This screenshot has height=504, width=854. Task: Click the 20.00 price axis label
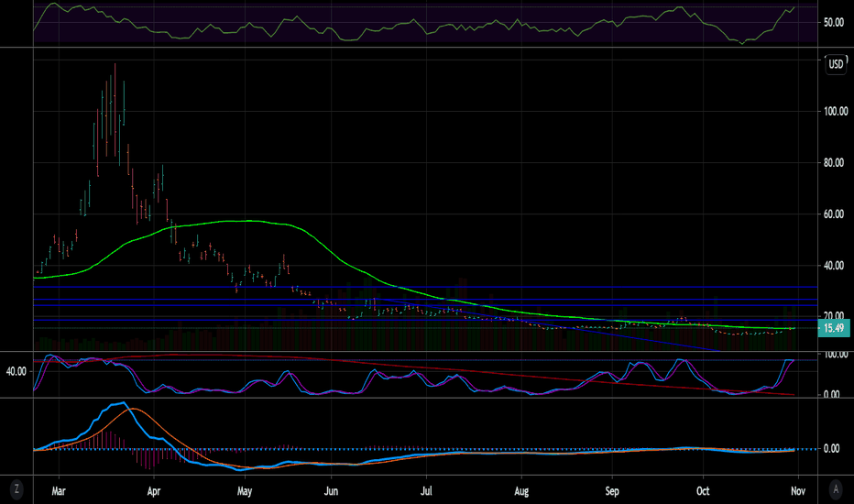(x=834, y=316)
